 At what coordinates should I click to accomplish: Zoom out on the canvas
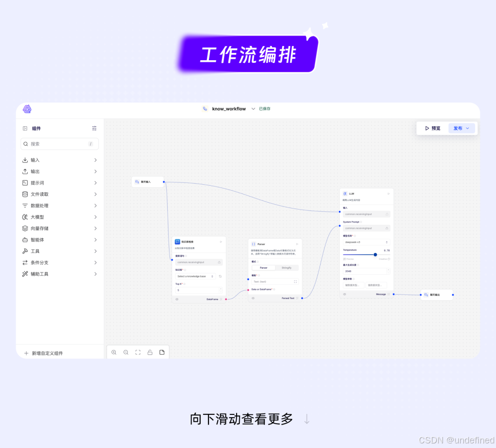coord(126,352)
